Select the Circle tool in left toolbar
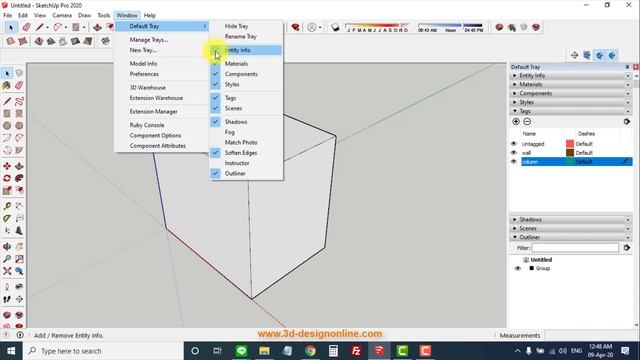Viewport: 640px width, 360px height. tap(7, 126)
